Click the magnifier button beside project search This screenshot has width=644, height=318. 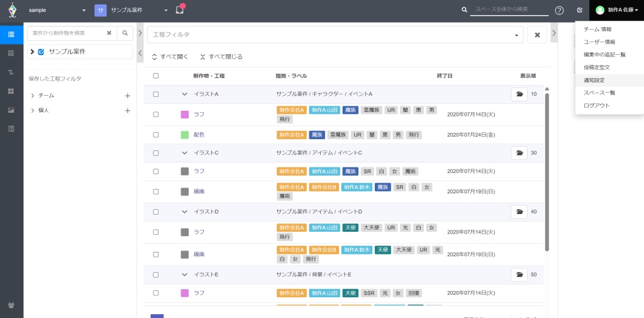[125, 33]
